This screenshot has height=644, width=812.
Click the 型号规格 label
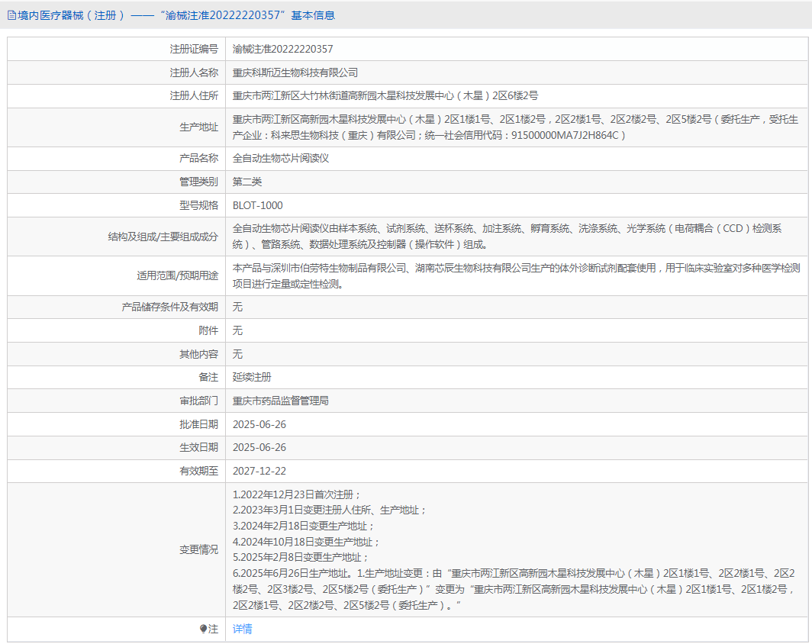pyautogui.click(x=199, y=205)
